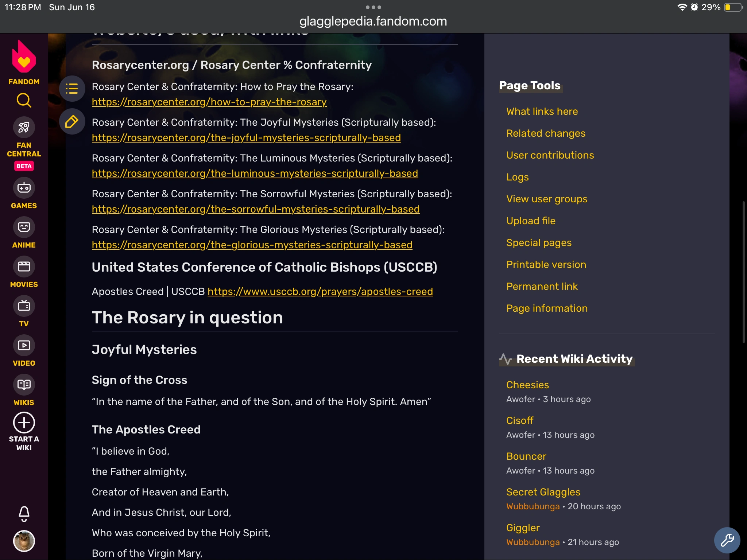
Task: Open the admin wrench tools button
Action: point(727,540)
